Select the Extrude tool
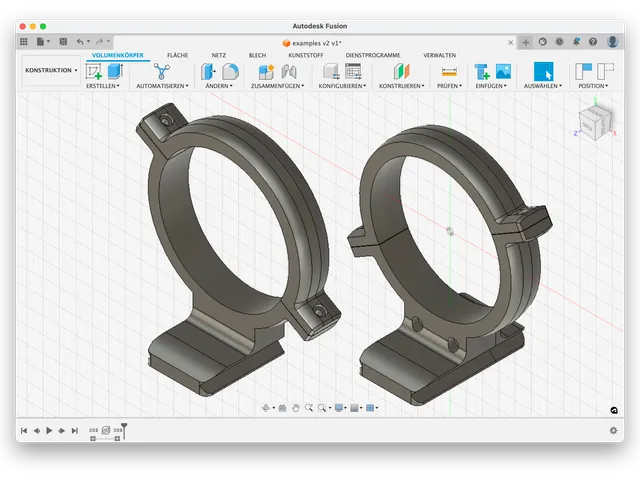 tap(116, 71)
